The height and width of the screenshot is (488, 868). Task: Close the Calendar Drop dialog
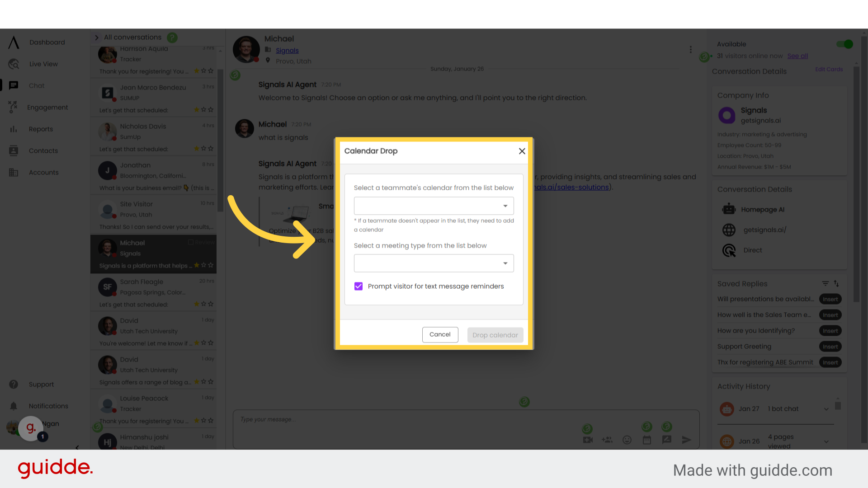click(x=522, y=151)
